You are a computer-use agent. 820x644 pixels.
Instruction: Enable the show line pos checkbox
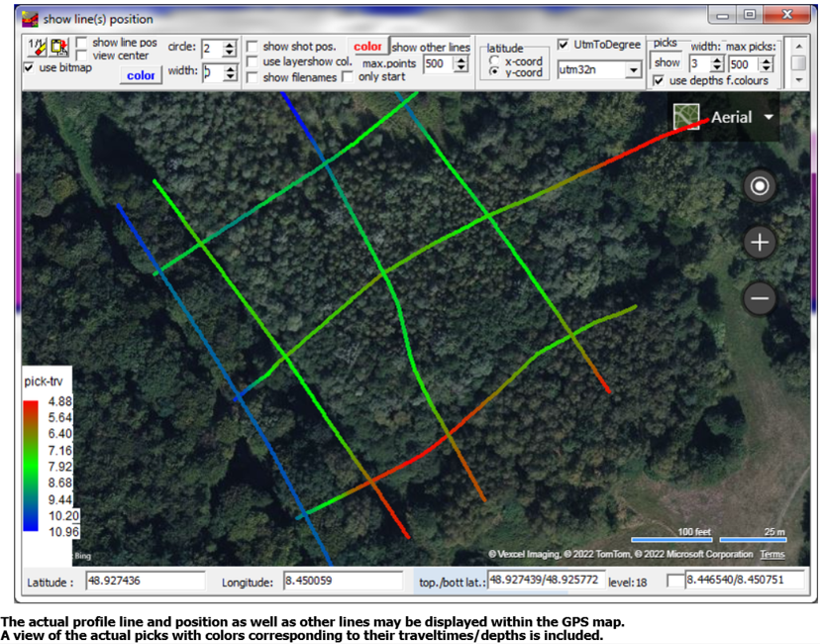click(81, 43)
